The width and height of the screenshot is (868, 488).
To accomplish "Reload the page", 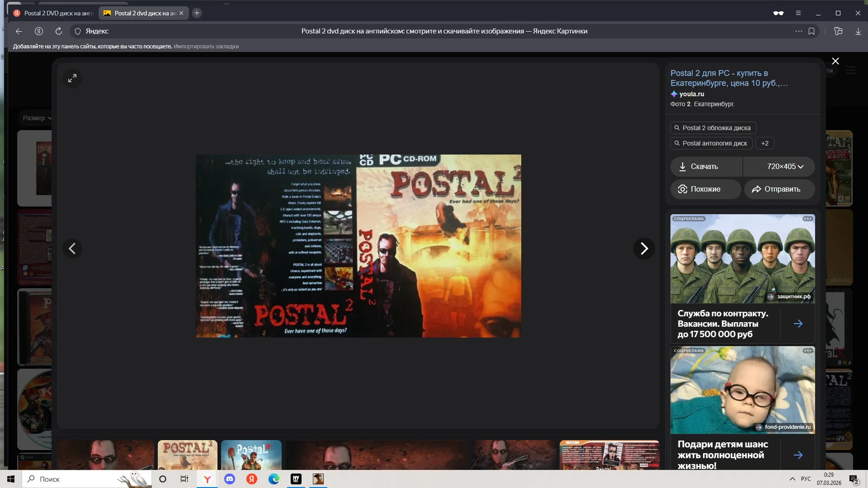I will (58, 31).
